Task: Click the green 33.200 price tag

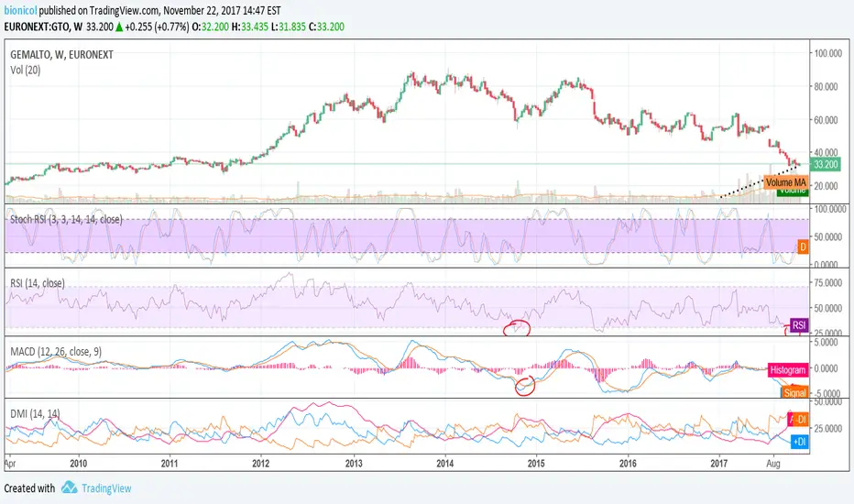Action: pos(825,164)
